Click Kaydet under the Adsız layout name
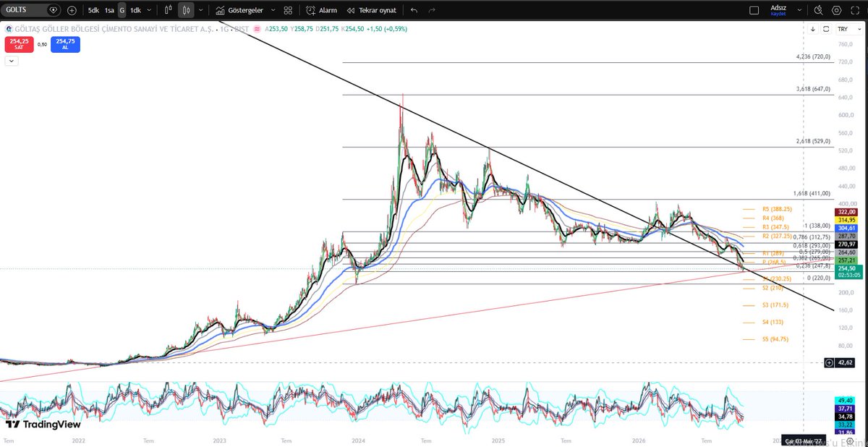 point(778,14)
